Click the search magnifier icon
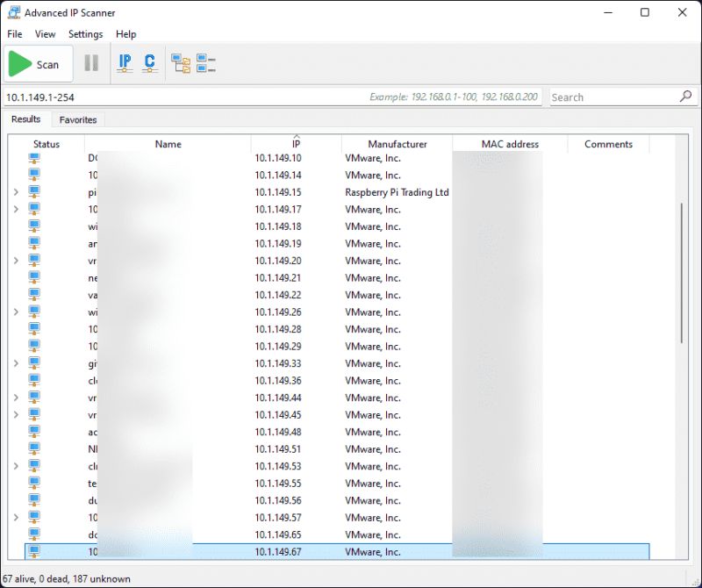The height and width of the screenshot is (588, 702). click(685, 97)
